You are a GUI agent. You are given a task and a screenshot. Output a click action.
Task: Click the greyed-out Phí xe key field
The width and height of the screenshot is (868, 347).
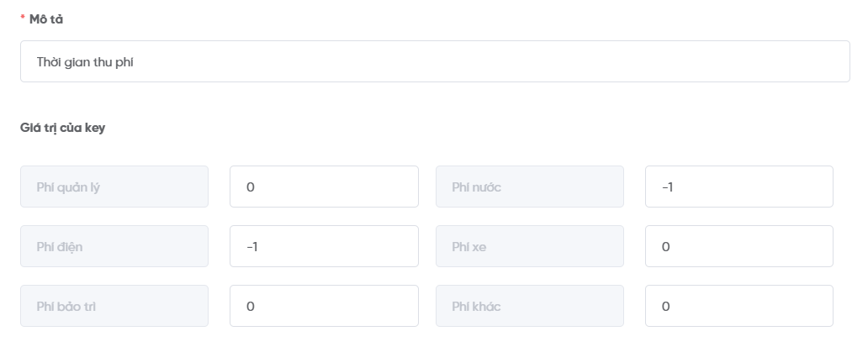click(529, 246)
